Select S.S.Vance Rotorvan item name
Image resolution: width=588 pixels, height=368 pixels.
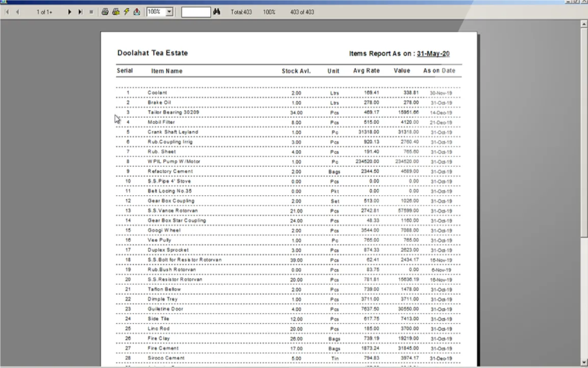[x=173, y=211]
